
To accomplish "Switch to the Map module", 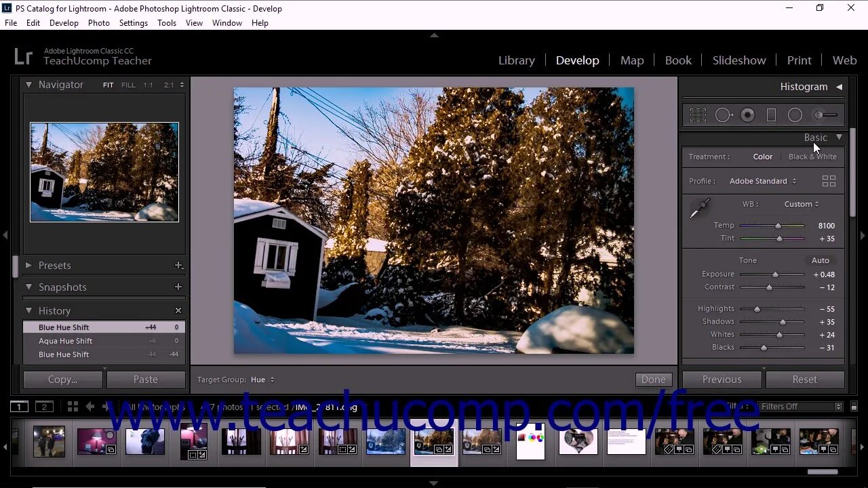I will pos(632,60).
